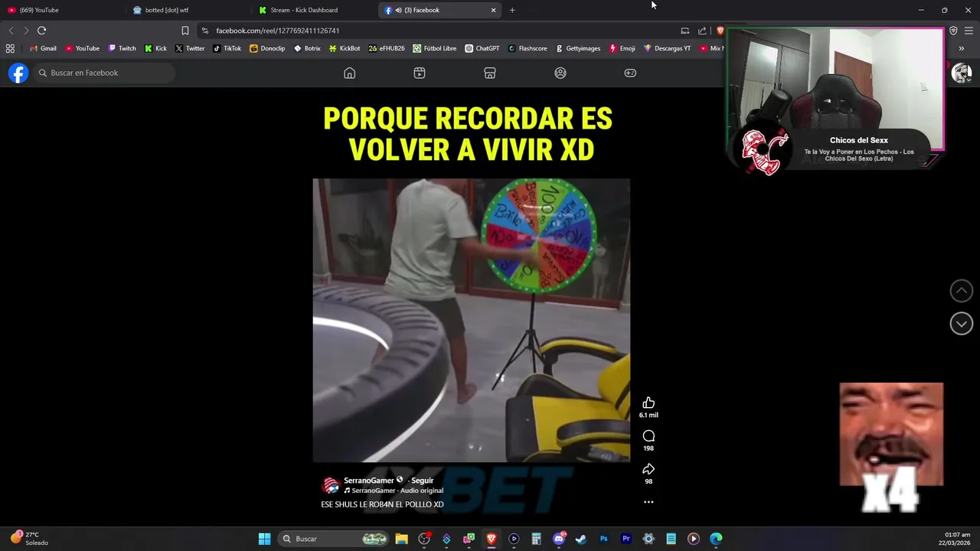Open the bookmarks apps grid icon
980x551 pixels.
pyautogui.click(x=10, y=48)
